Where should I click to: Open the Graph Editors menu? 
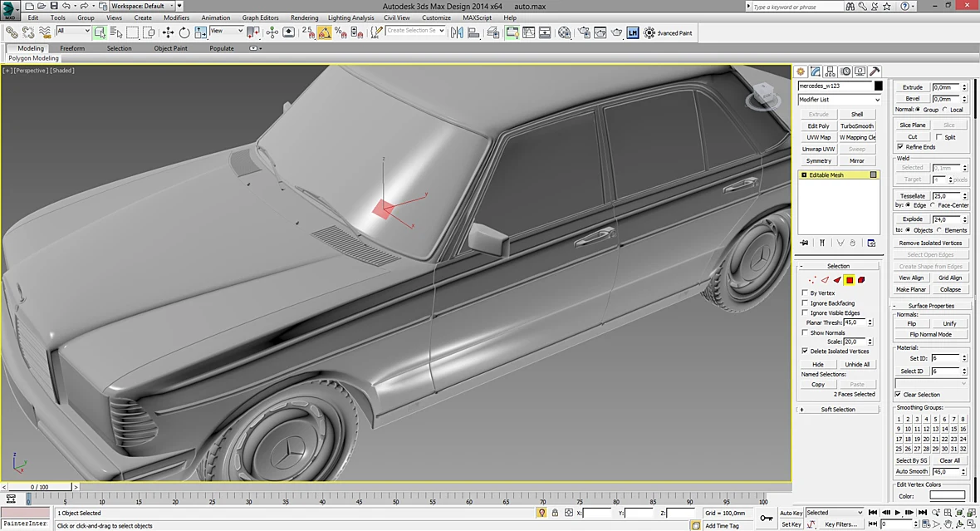pos(261,17)
